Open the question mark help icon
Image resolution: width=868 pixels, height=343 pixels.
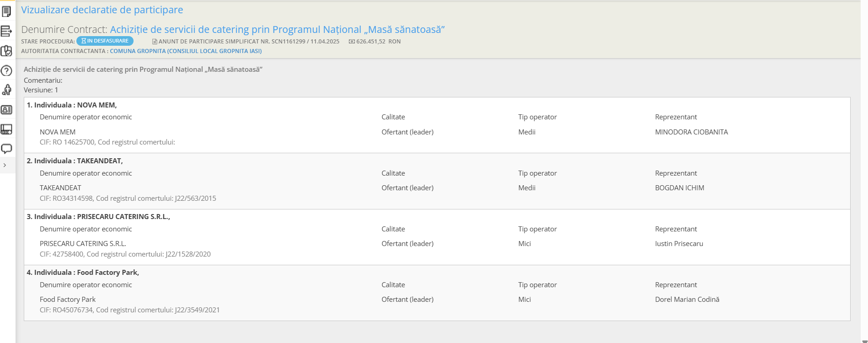tap(6, 71)
